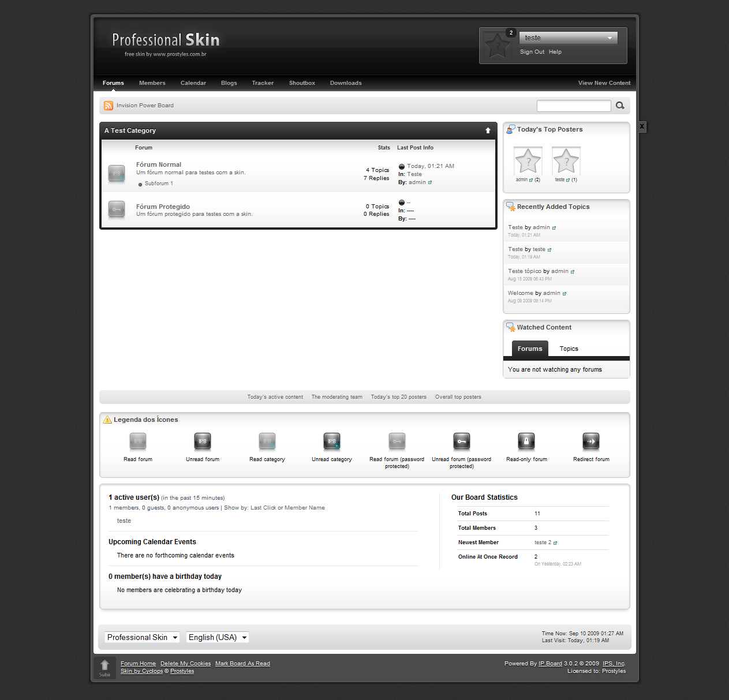Open The moderating team link
The image size is (729, 700).
click(337, 397)
